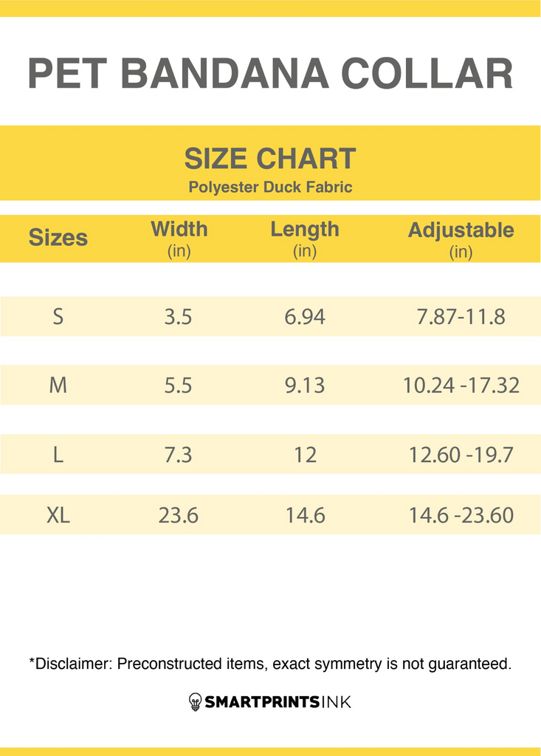This screenshot has height=756, width=541.
Task: Click the 23.6 width value
Action: click(178, 515)
